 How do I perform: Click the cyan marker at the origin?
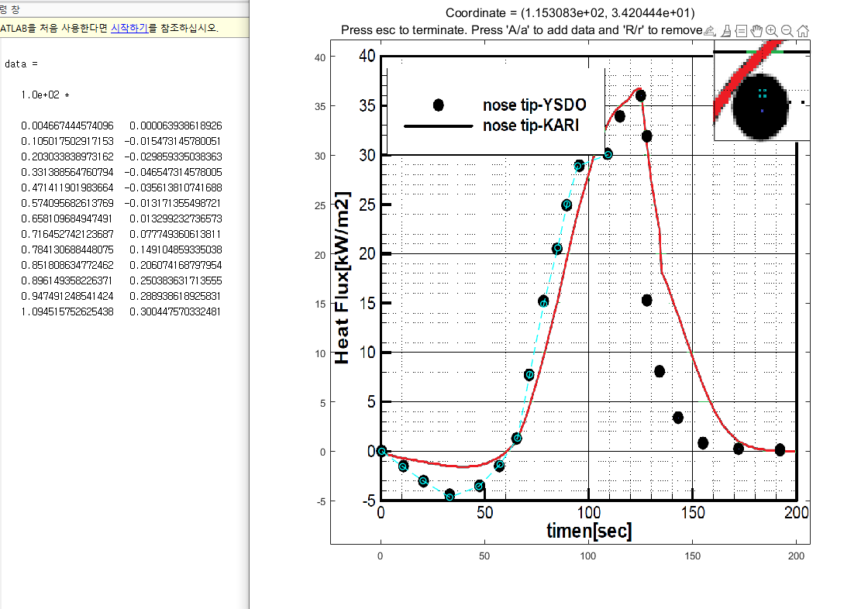(381, 451)
